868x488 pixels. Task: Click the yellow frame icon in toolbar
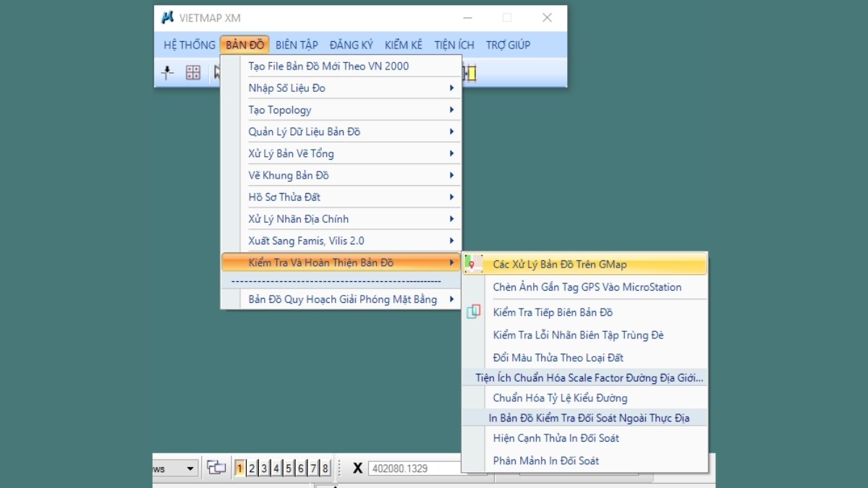tap(472, 72)
